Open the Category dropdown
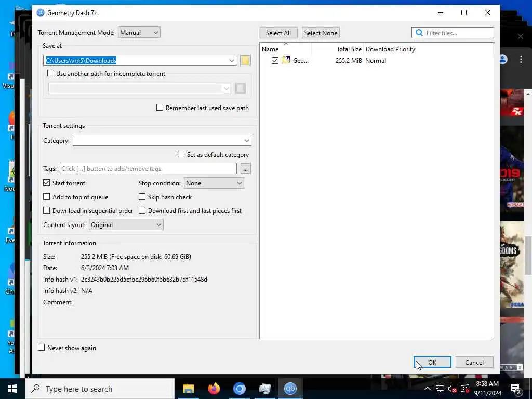This screenshot has height=399, width=532. [162, 140]
